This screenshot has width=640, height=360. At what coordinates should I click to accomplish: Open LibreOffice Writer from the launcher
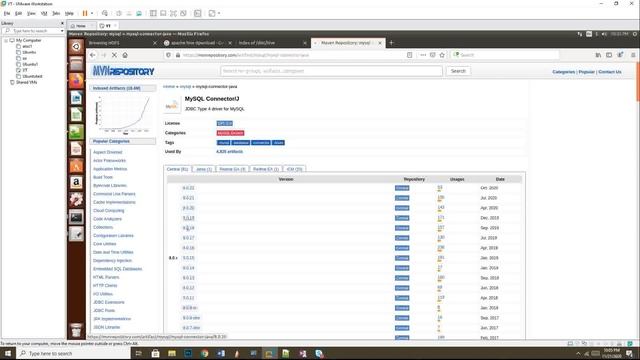[x=76, y=98]
